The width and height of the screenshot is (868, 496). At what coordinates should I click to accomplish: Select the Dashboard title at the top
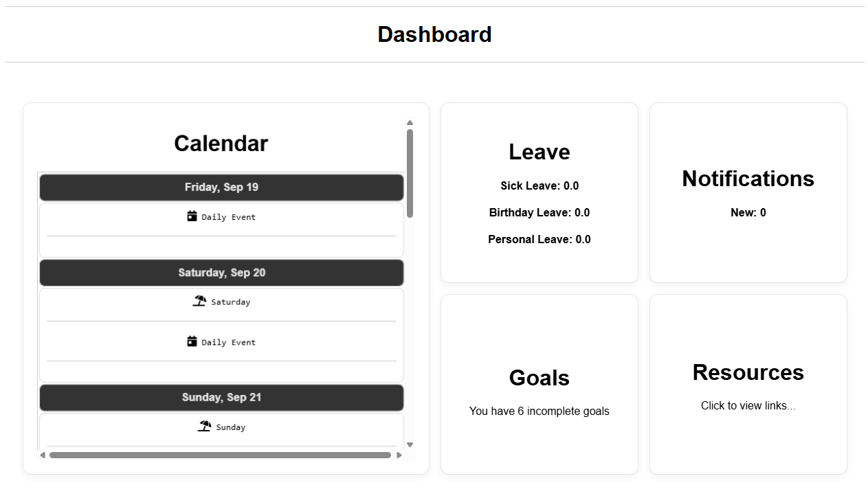point(434,34)
